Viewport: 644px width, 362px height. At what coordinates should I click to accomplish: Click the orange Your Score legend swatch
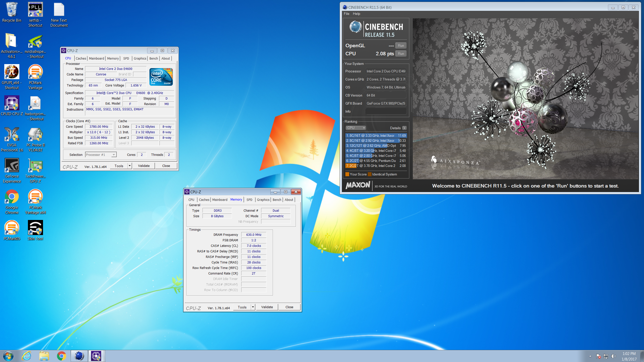point(347,174)
